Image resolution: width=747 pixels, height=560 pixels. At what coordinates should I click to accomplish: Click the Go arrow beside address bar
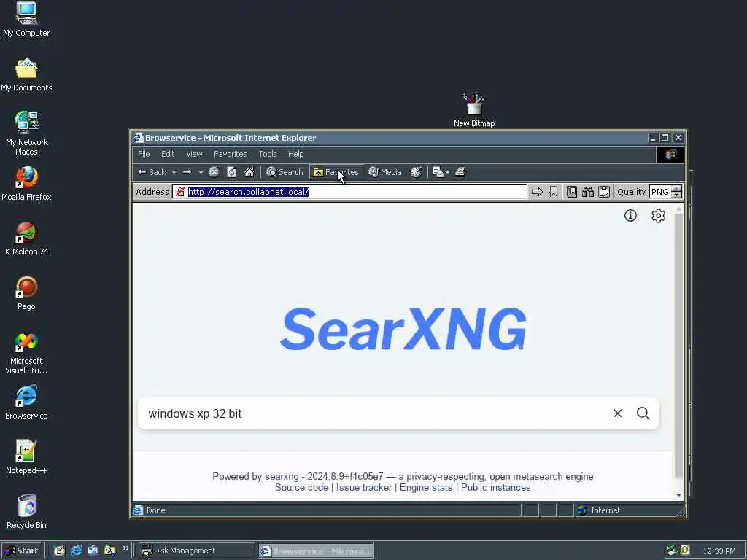[x=537, y=192]
